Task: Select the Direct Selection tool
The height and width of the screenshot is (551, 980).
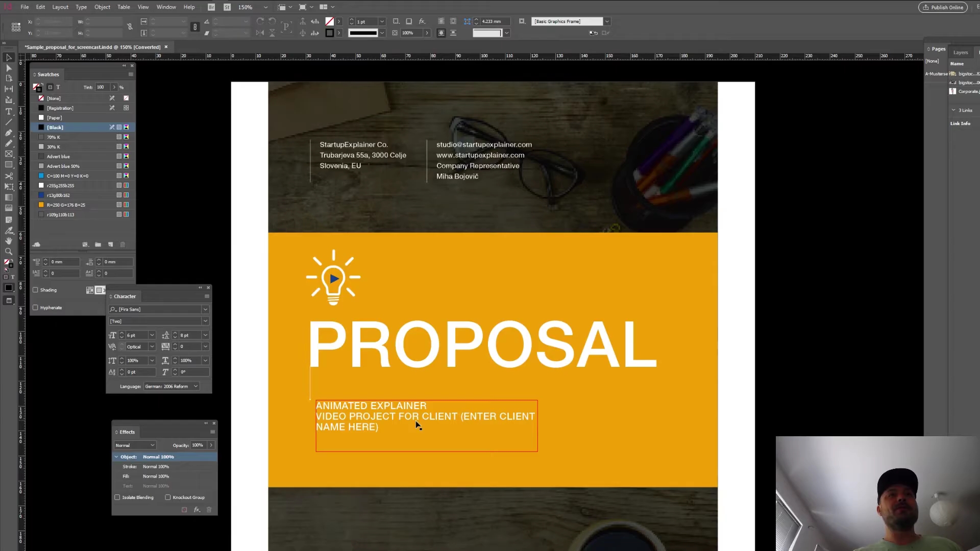Action: [x=9, y=68]
